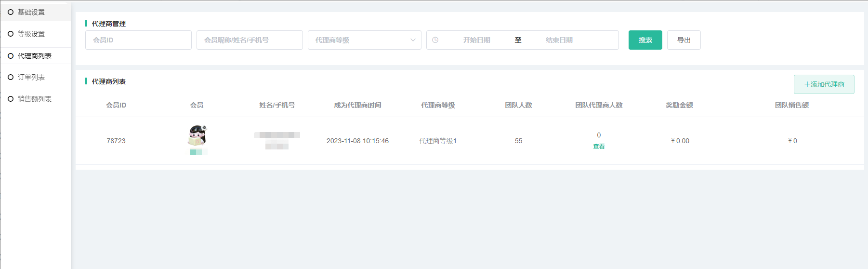The height and width of the screenshot is (269, 868).
Task: Click the clock icon in date range picker
Action: tap(435, 40)
